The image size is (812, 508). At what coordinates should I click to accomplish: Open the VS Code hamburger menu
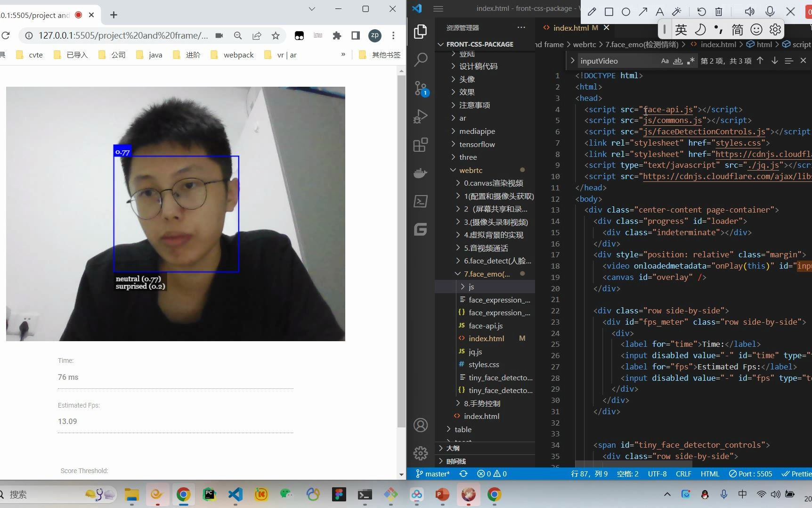pyautogui.click(x=438, y=8)
